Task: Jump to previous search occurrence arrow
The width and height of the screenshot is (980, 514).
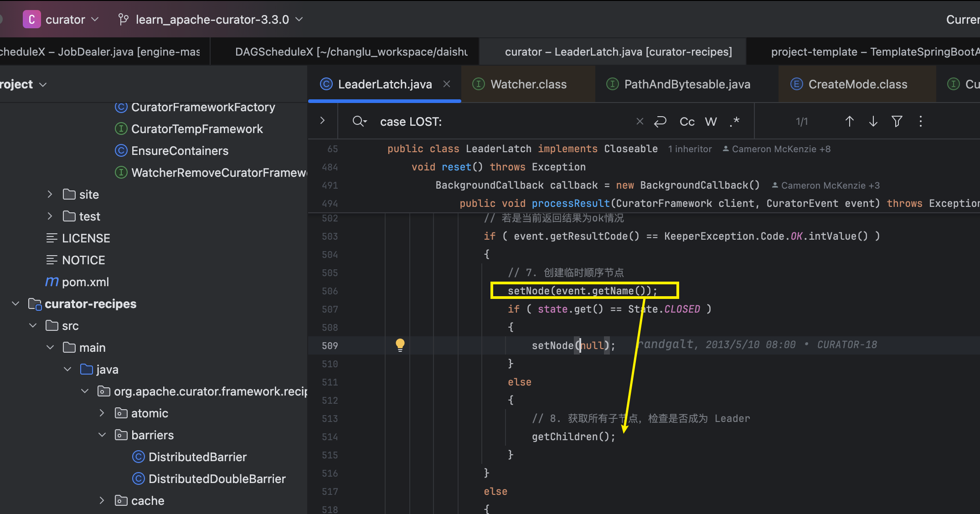Action: click(x=849, y=122)
